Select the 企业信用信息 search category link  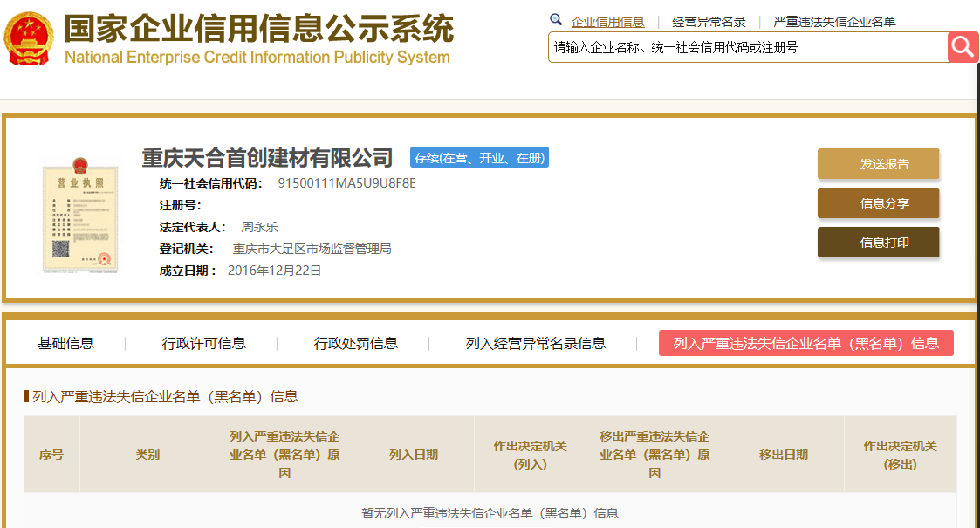(x=607, y=22)
